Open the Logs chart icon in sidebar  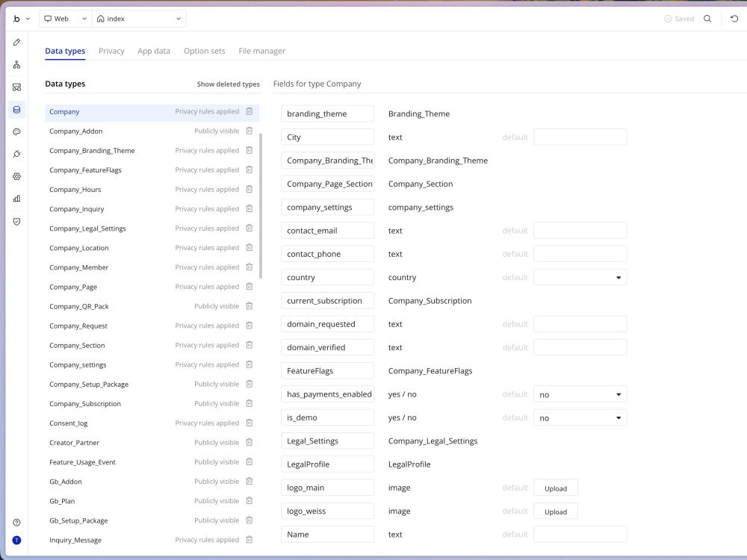coord(16,199)
